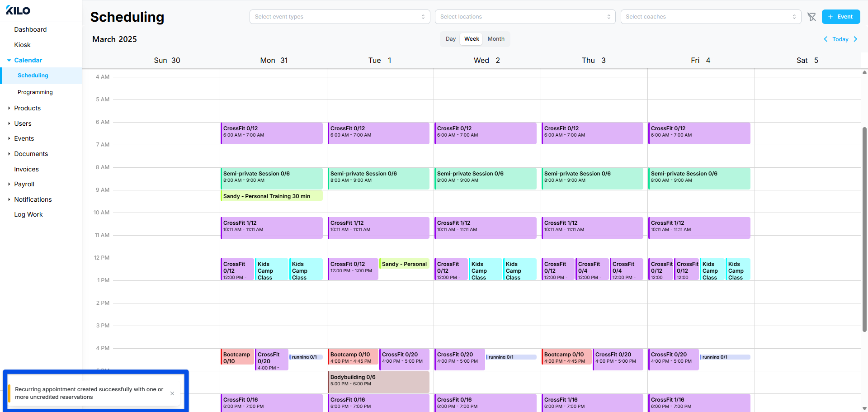
Task: Collapse the Calendar menu arrow
Action: [x=9, y=60]
